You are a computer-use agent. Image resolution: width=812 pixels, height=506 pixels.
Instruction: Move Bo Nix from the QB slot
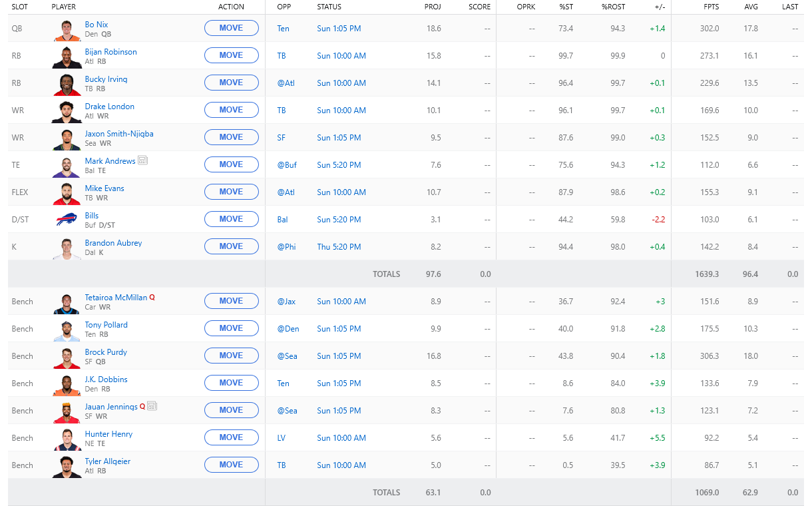click(231, 28)
